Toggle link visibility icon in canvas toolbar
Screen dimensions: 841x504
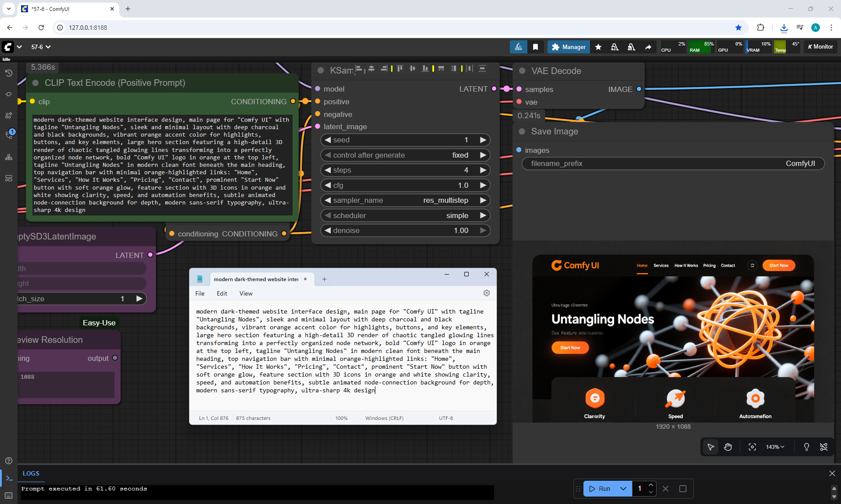coord(823,447)
